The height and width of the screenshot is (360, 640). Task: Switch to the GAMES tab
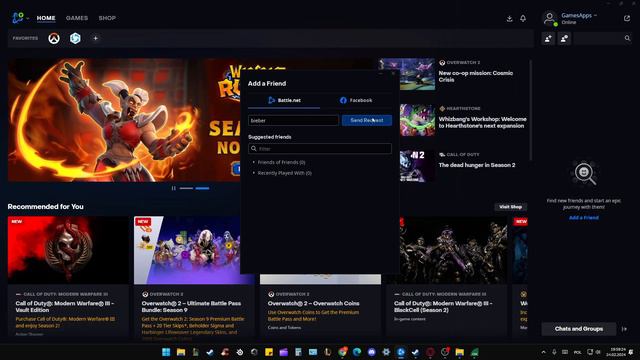(77, 18)
